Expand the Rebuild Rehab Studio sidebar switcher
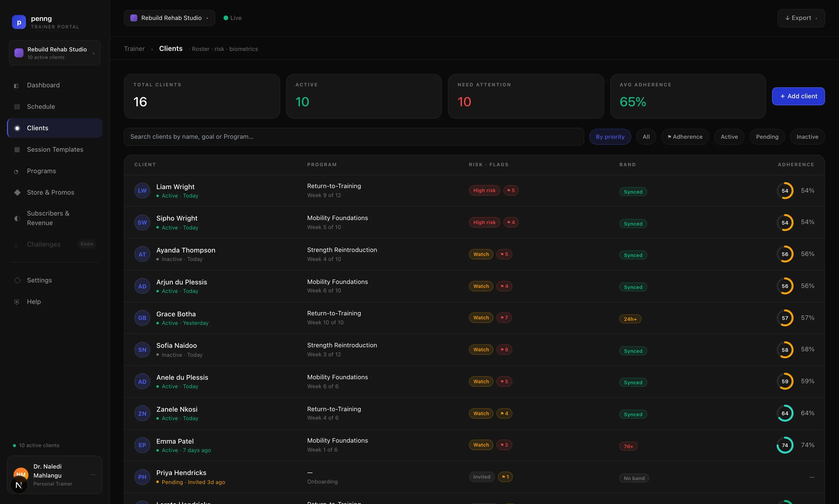The image size is (839, 504). 55,53
